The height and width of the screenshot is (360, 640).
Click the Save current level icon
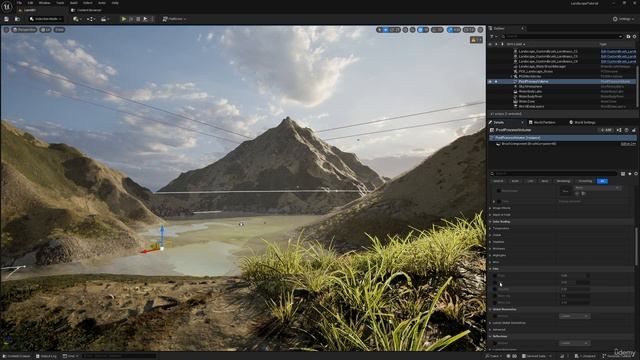point(6,19)
